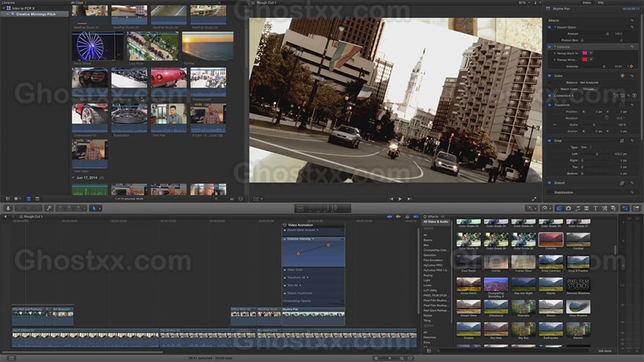Open the Color Board arrow for Correction 1
This screenshot has height=362, width=644.
point(634,95)
